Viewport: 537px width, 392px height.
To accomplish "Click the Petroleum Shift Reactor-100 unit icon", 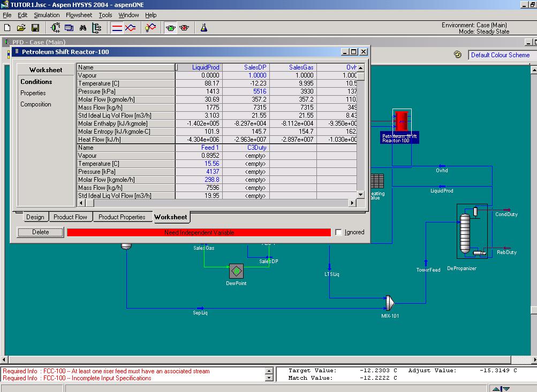I will (402, 120).
